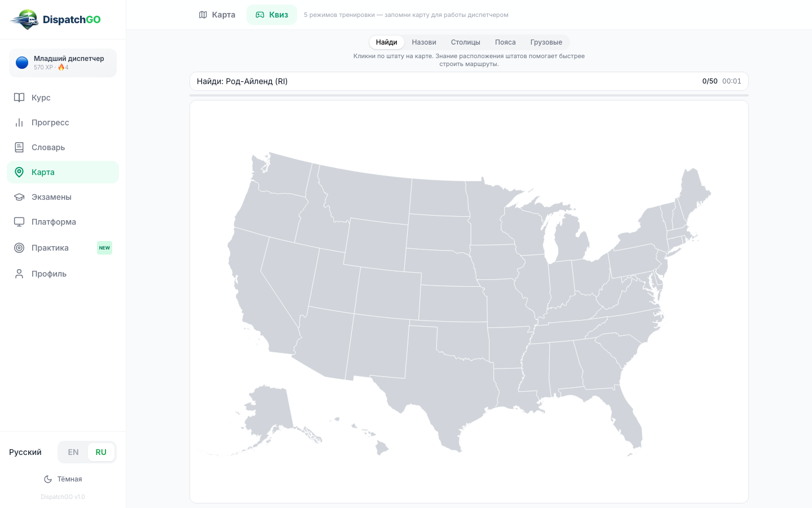
Task: Click Washington state on the map
Action: (x=282, y=174)
